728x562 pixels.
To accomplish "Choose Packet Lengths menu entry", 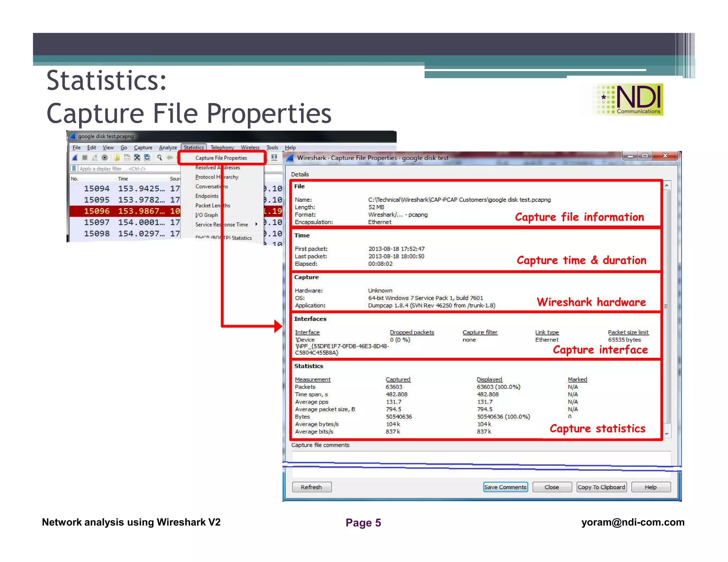I will (x=213, y=205).
